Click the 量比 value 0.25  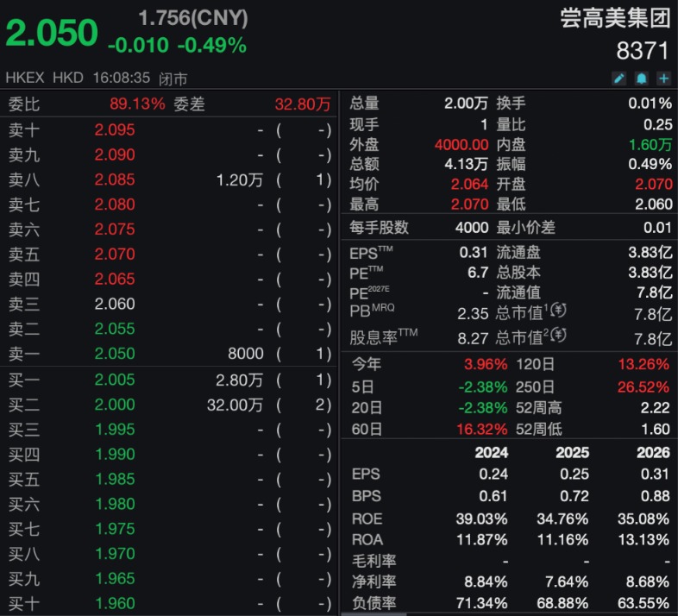pos(657,124)
